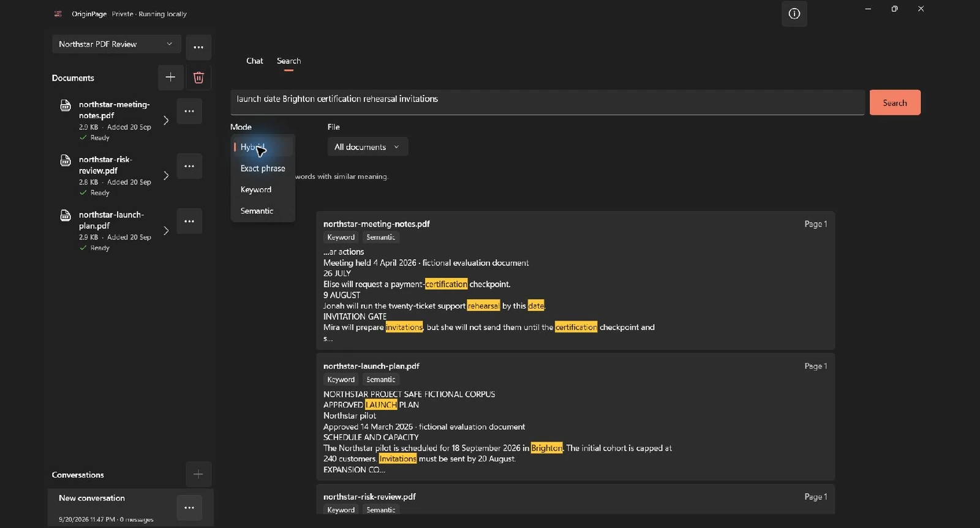This screenshot has height=528, width=980.
Task: Open workspace options next to Northstar PDF Review
Action: [x=198, y=47]
